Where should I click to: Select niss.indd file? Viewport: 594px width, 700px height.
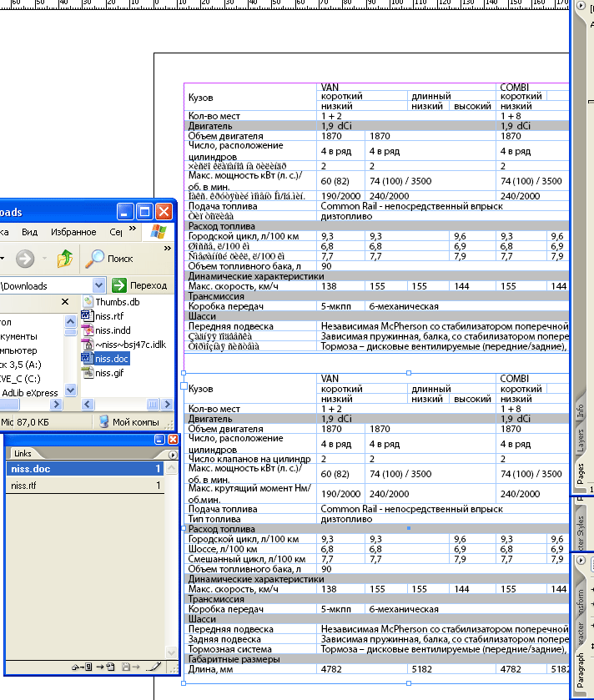point(106,330)
